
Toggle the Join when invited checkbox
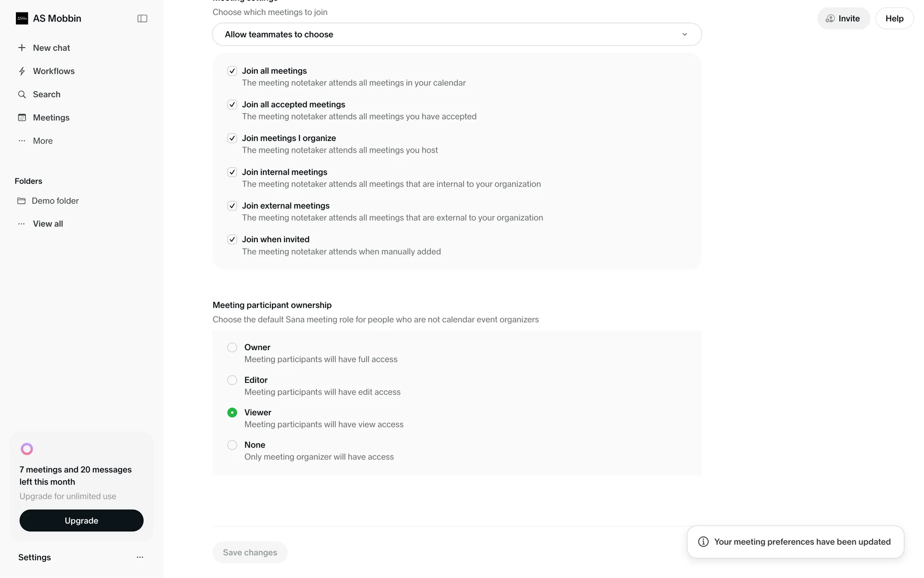click(x=232, y=239)
